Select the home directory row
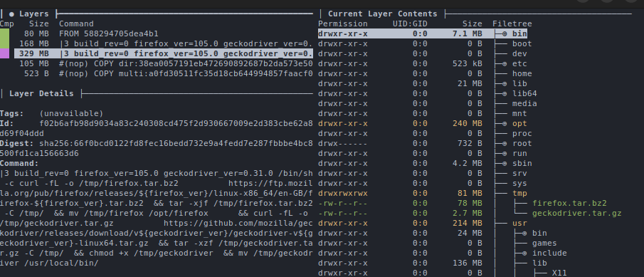The width and height of the screenshot is (644, 277). pos(425,73)
